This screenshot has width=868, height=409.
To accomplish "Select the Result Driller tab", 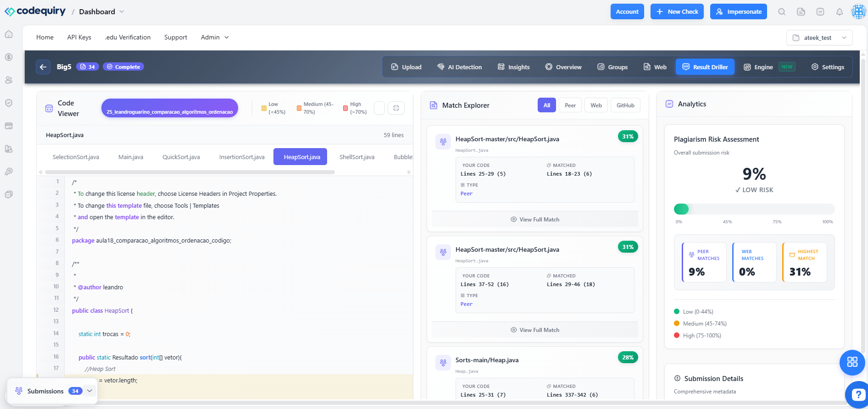I will click(x=705, y=67).
